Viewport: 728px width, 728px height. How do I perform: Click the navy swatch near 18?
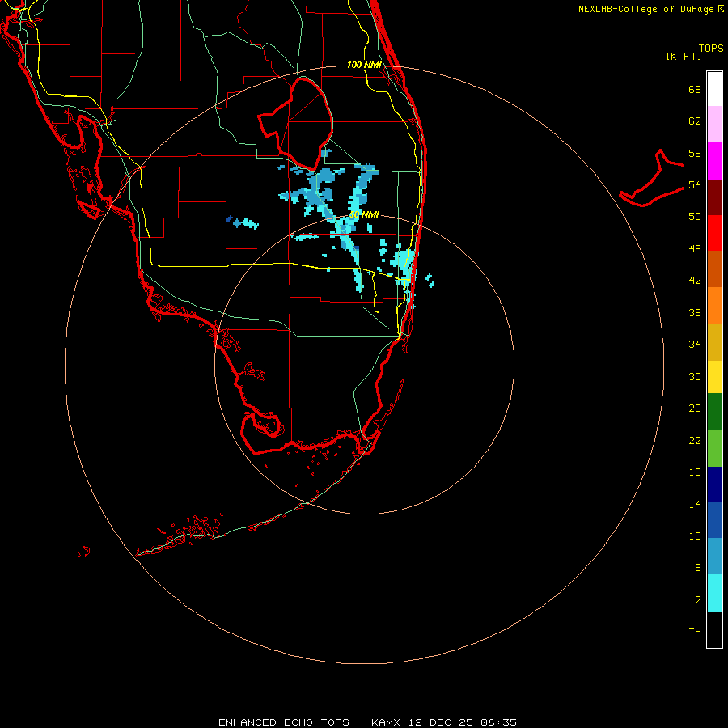[x=714, y=485]
